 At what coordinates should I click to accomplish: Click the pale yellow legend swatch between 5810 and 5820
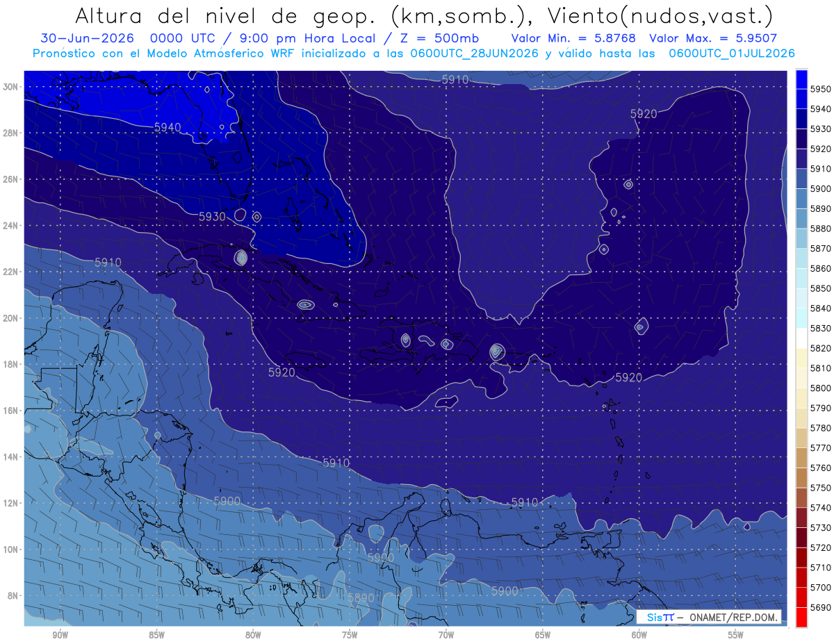tap(801, 358)
